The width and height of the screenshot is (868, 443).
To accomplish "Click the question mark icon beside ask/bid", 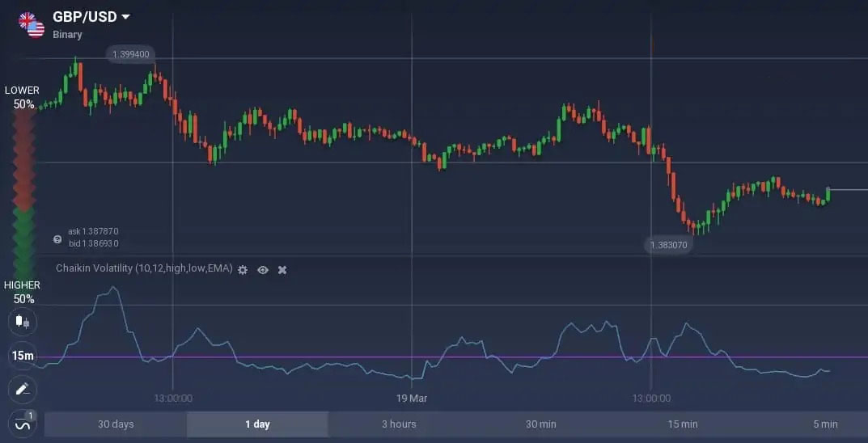I will (x=57, y=239).
